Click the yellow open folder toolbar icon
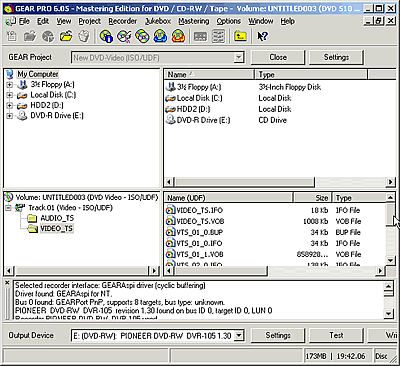 [66, 36]
